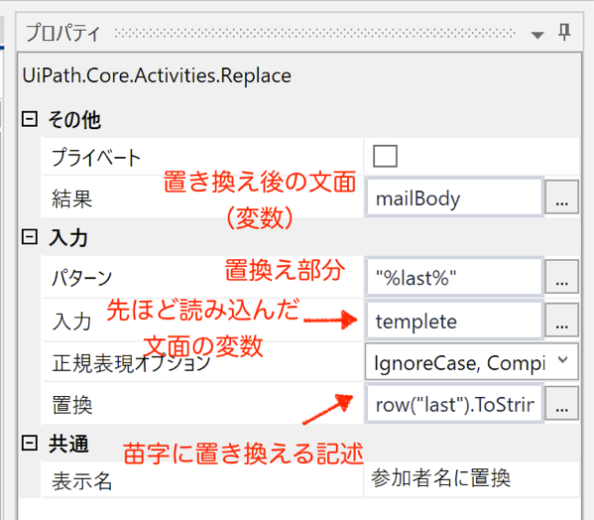
Task: Toggle the プライベート checkbox
Action: [x=385, y=156]
